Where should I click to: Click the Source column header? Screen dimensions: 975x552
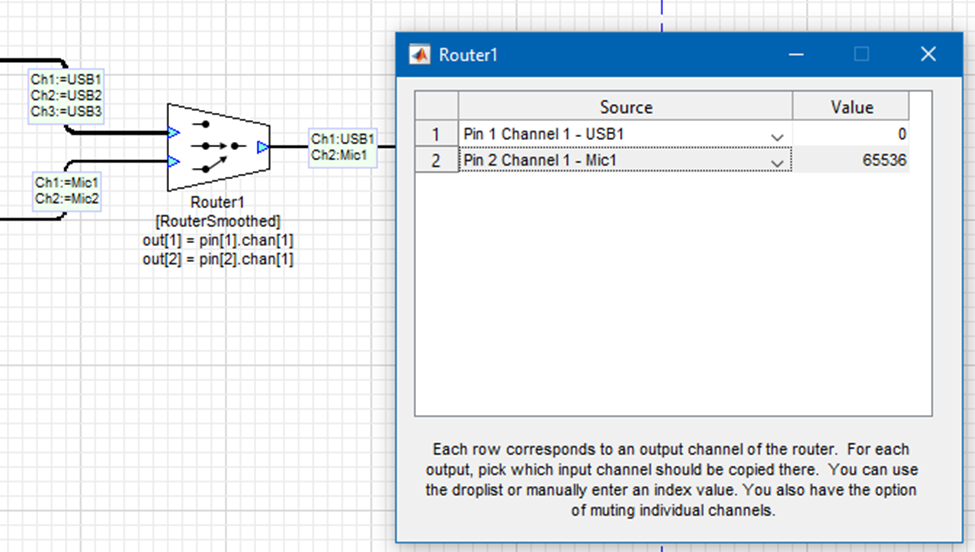tap(625, 107)
